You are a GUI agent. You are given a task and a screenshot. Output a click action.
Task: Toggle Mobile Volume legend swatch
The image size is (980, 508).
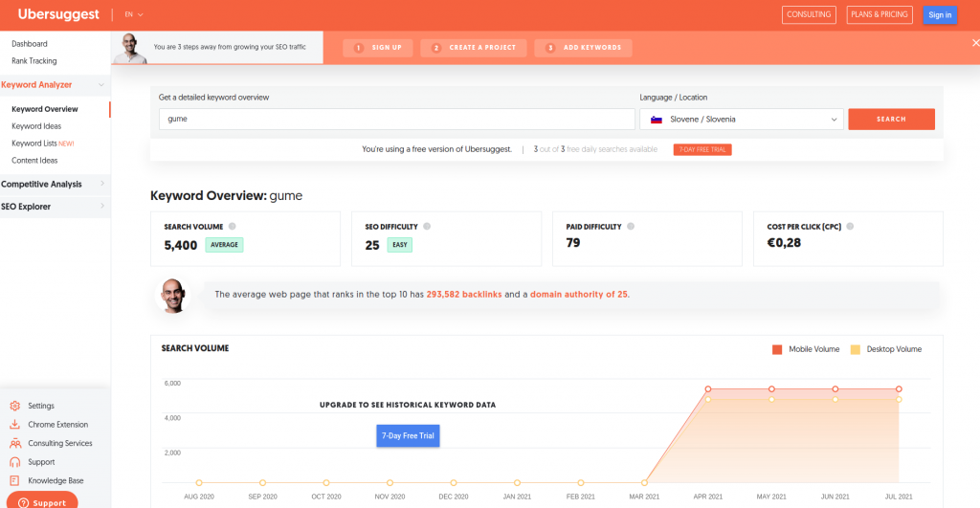tap(777, 349)
